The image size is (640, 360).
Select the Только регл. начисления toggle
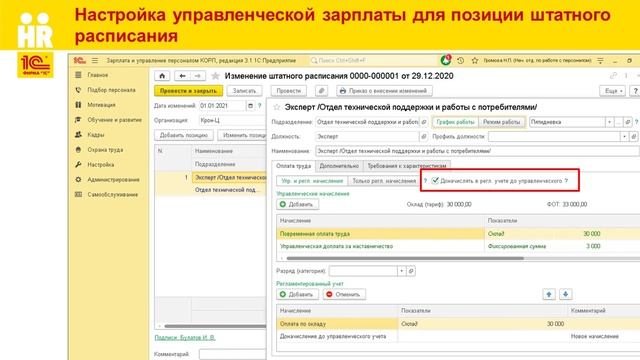coord(384,181)
